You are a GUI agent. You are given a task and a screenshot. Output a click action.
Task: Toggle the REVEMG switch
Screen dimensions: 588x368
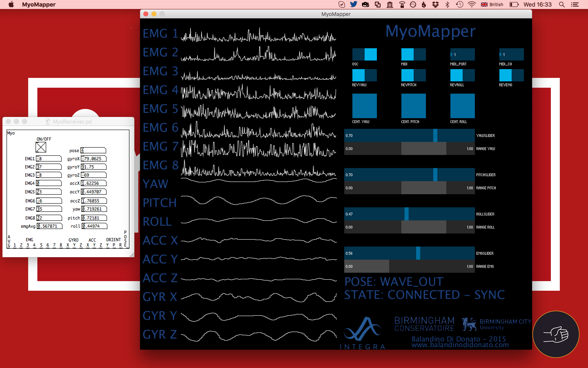pos(511,75)
